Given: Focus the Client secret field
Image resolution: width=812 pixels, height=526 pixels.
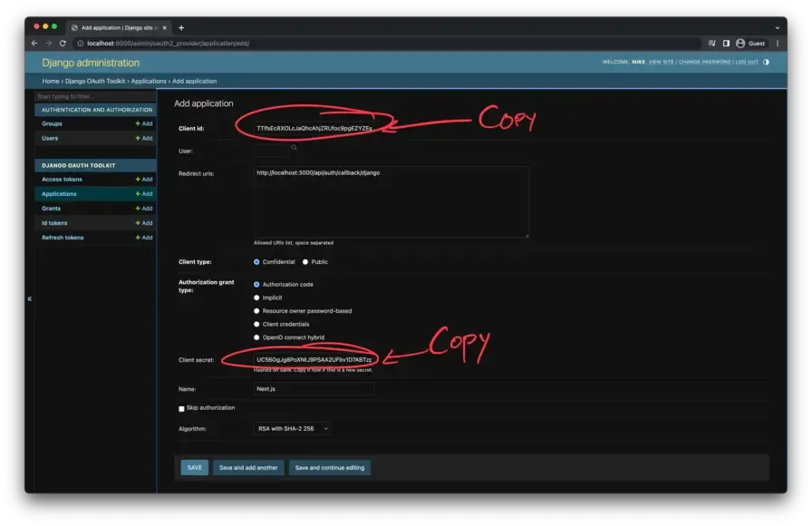Looking at the screenshot, I should (314, 360).
